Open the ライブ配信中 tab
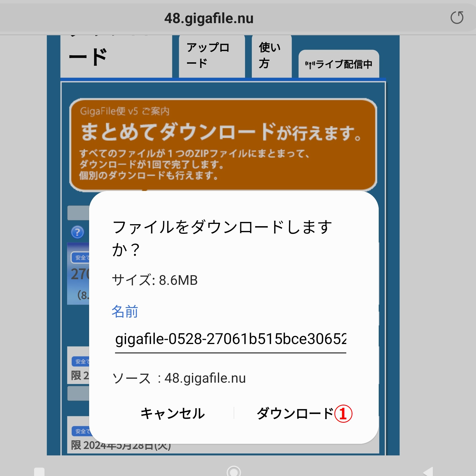 (339, 64)
